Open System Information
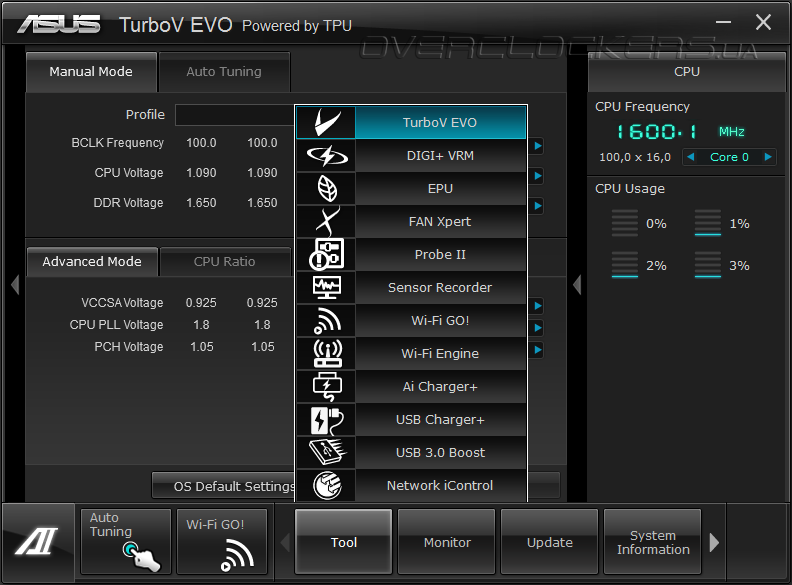The height and width of the screenshot is (585, 792). pos(653,542)
